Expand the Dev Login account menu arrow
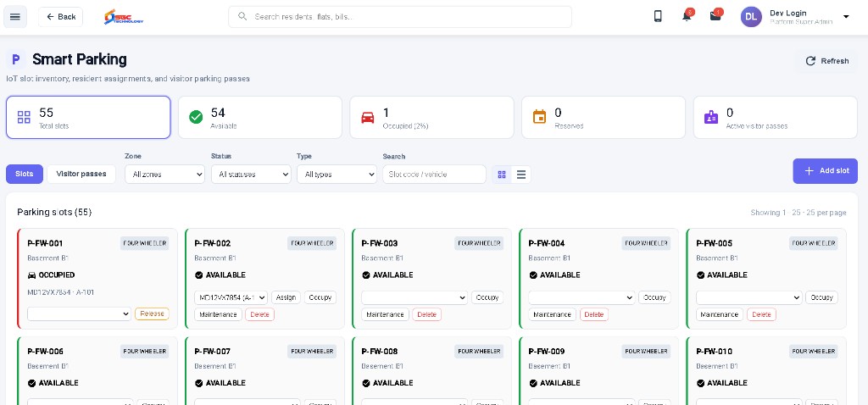 (x=846, y=17)
